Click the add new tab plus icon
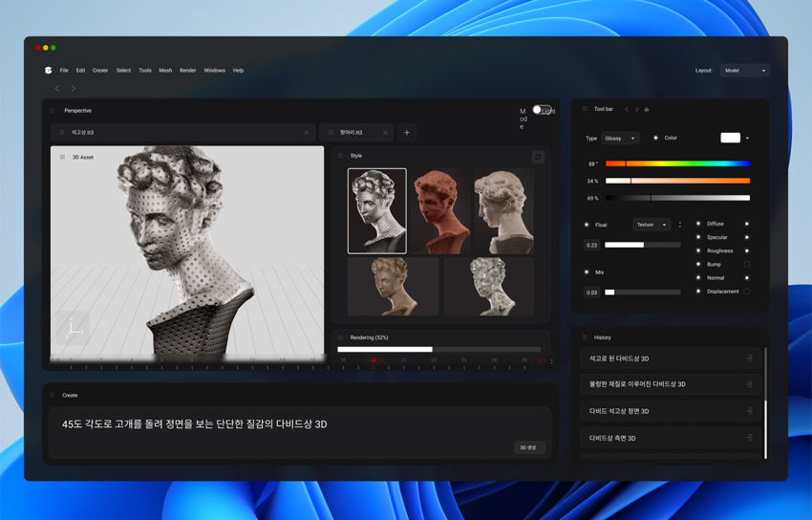 click(x=407, y=133)
